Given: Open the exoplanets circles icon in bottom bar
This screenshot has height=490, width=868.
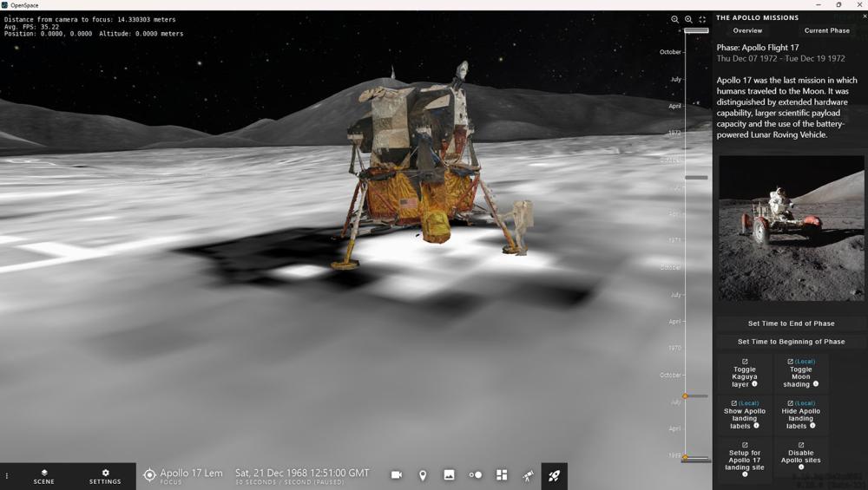Looking at the screenshot, I should pyautogui.click(x=476, y=475).
